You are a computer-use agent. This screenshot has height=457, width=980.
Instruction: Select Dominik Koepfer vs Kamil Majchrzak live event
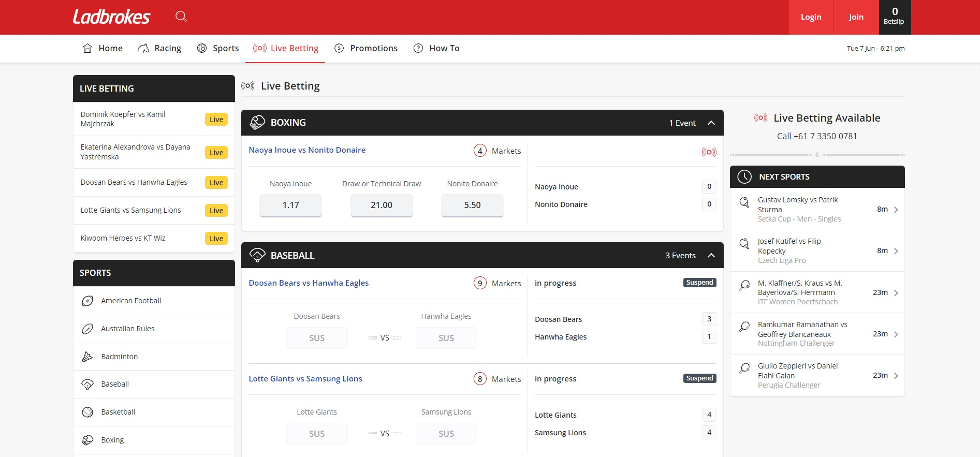pyautogui.click(x=154, y=119)
